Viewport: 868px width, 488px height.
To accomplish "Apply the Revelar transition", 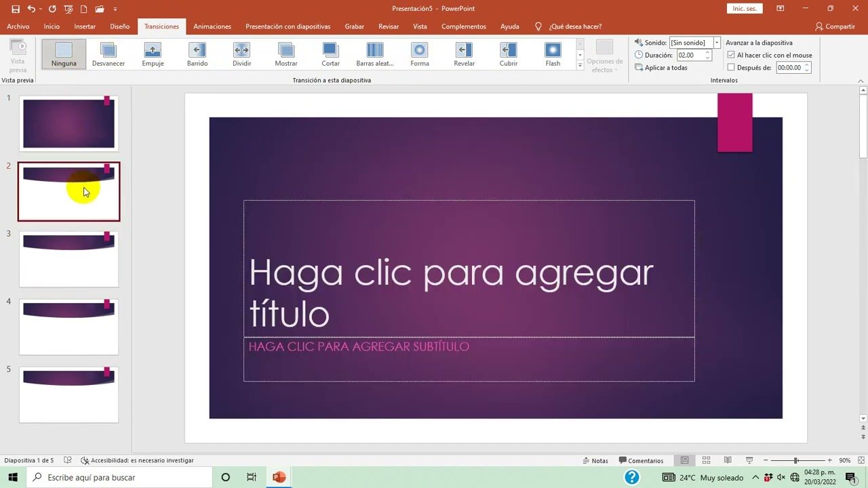I will (464, 54).
